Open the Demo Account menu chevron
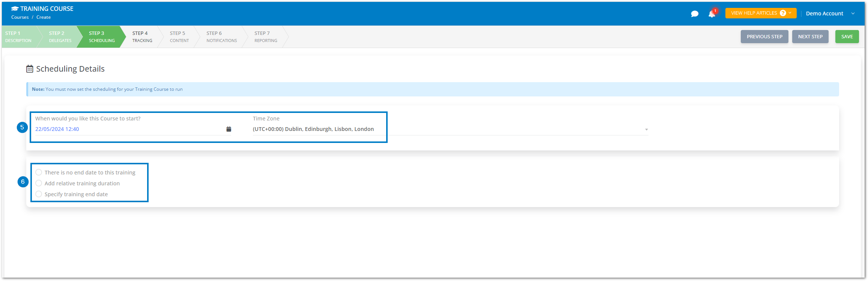The width and height of the screenshot is (868, 281). pyautogui.click(x=853, y=14)
